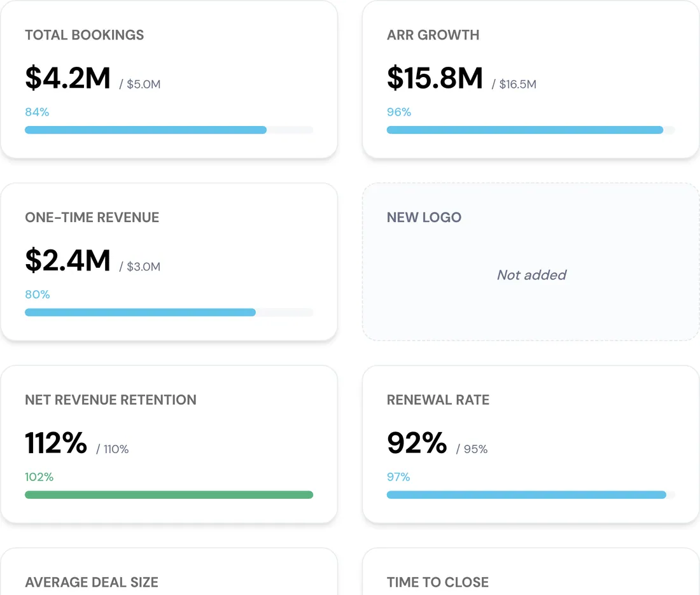The width and height of the screenshot is (700, 595).
Task: Click the 112% retention value
Action: pos(56,444)
